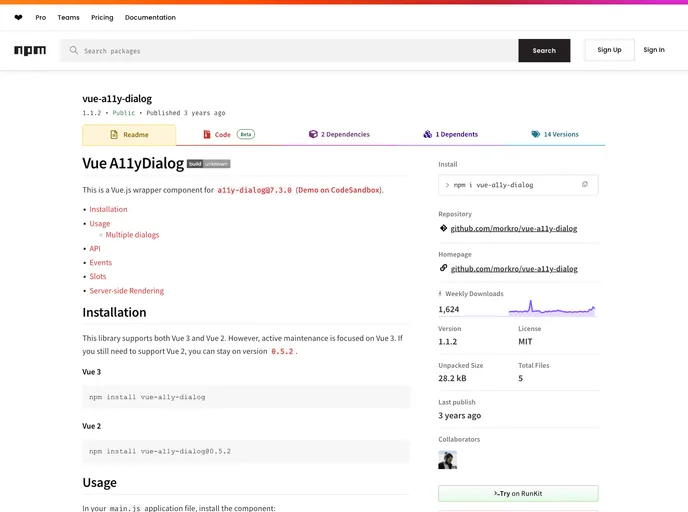The height and width of the screenshot is (512, 688).
Task: Click the Beta badge next to Code
Action: (246, 134)
